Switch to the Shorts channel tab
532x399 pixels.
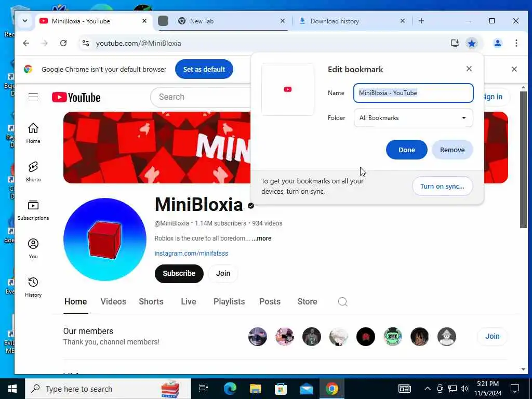pyautogui.click(x=151, y=302)
